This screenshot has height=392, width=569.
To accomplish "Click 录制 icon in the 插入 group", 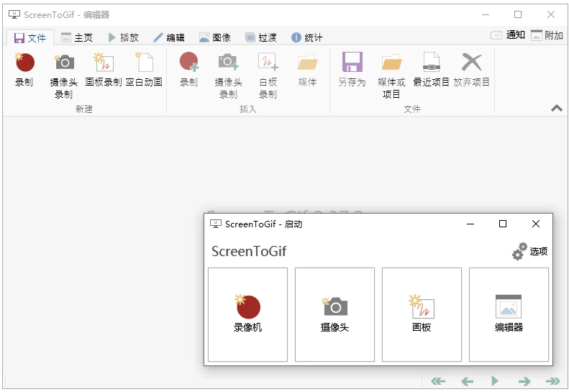I will (188, 63).
